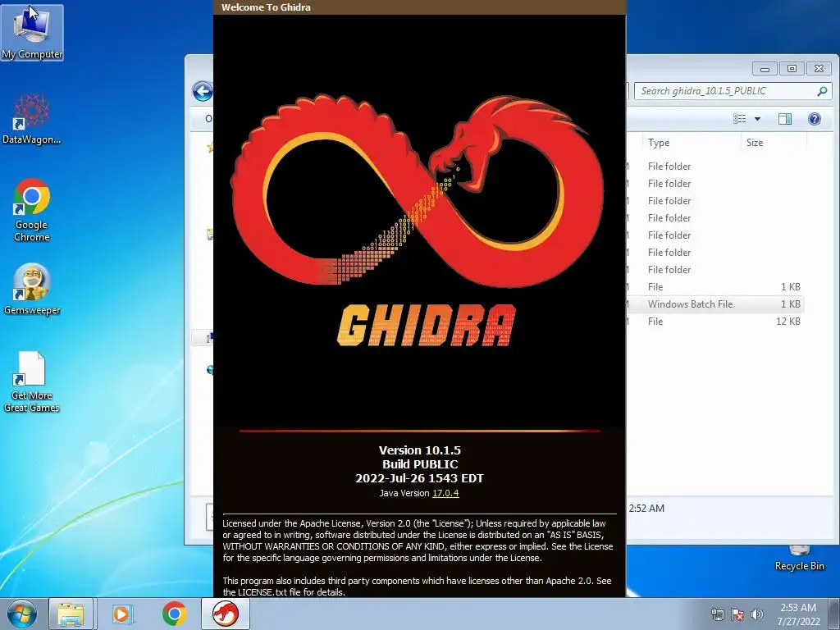Screen dimensions: 840x630
Task: Launch Google Chrome from the desktop
Action: [32, 210]
